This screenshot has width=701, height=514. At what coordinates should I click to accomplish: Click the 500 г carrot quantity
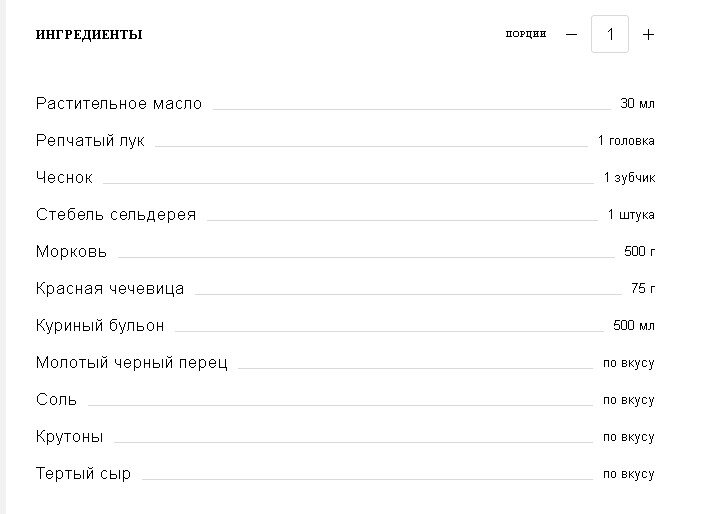pyautogui.click(x=640, y=252)
